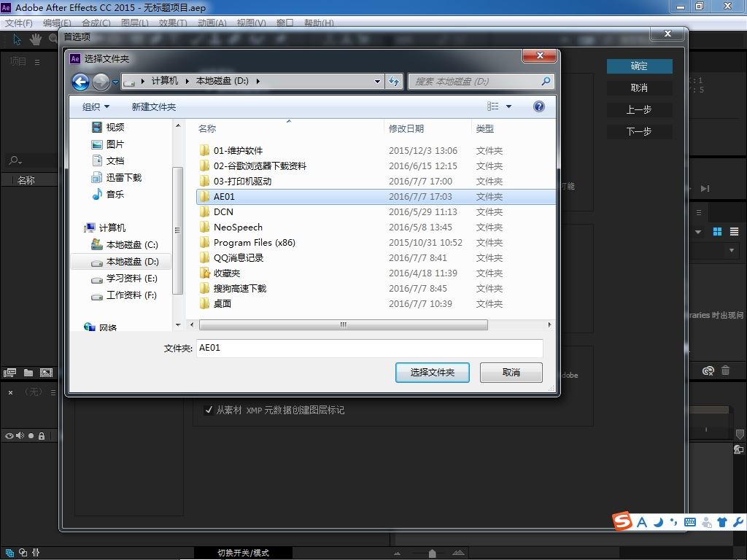Click the trash delete icon in right panel

[x=725, y=370]
